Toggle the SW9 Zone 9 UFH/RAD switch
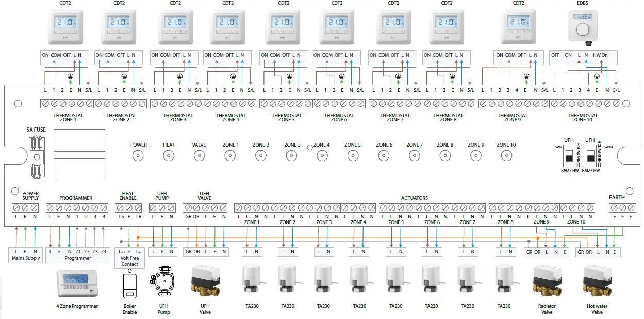Viewport: 644px width, 319px height. pyautogui.click(x=569, y=155)
